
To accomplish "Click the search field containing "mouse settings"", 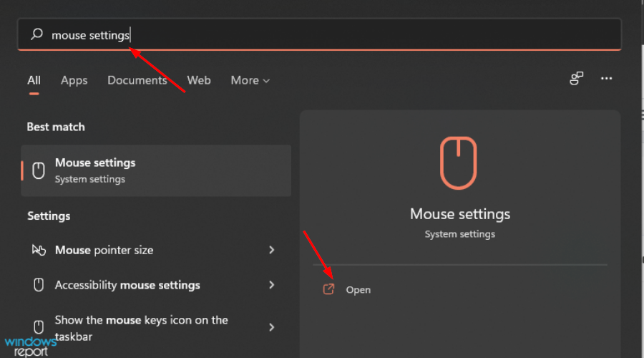I will 322,34.
